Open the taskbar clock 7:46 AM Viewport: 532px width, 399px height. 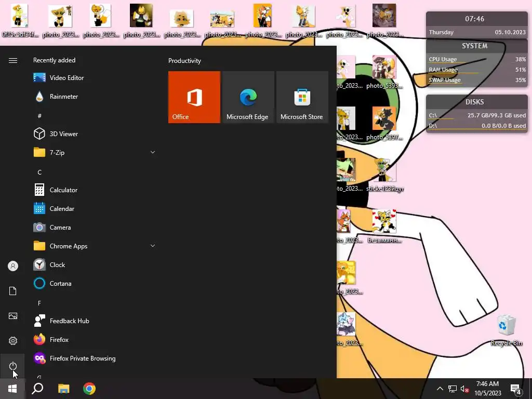click(x=487, y=389)
